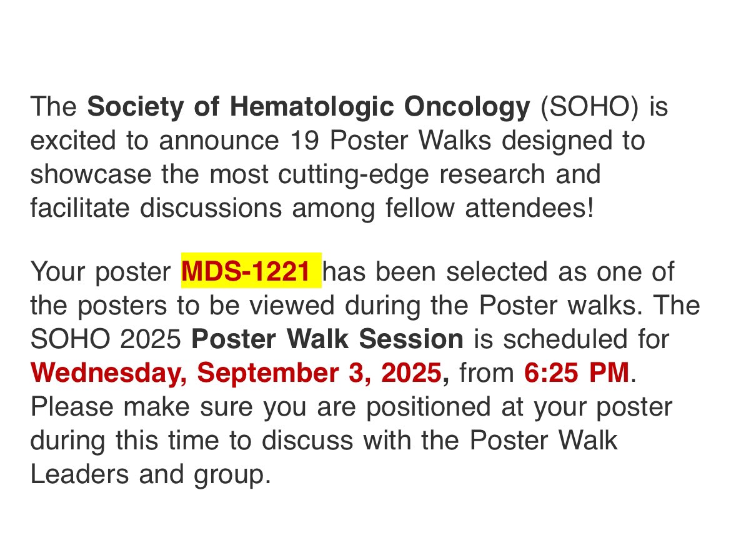Viewport: 731px width, 560px height.
Task: Click the word attendees! ending first paragraph
Action: [530, 207]
